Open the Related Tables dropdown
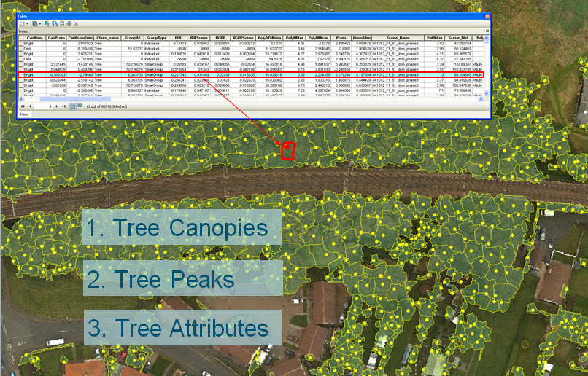The height and width of the screenshot is (376, 588). click(36, 24)
